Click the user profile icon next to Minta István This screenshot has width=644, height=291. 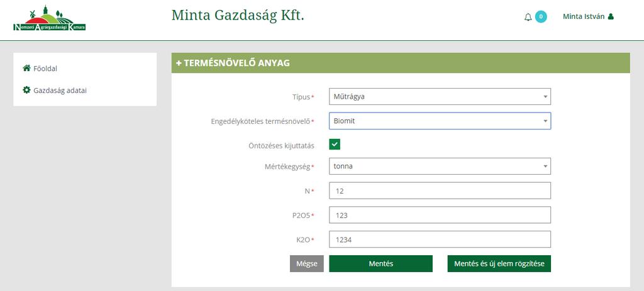[611, 17]
